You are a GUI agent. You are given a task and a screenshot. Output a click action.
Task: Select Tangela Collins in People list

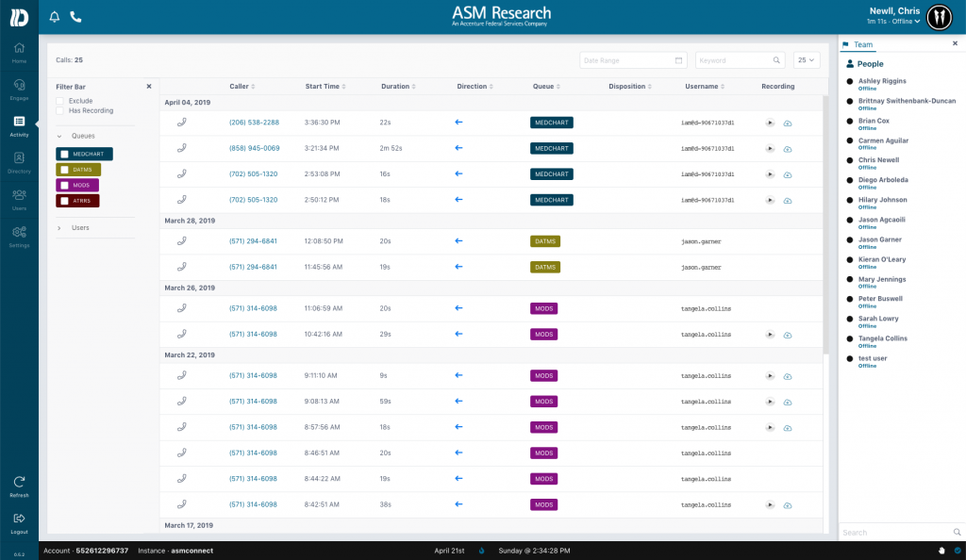tap(882, 338)
